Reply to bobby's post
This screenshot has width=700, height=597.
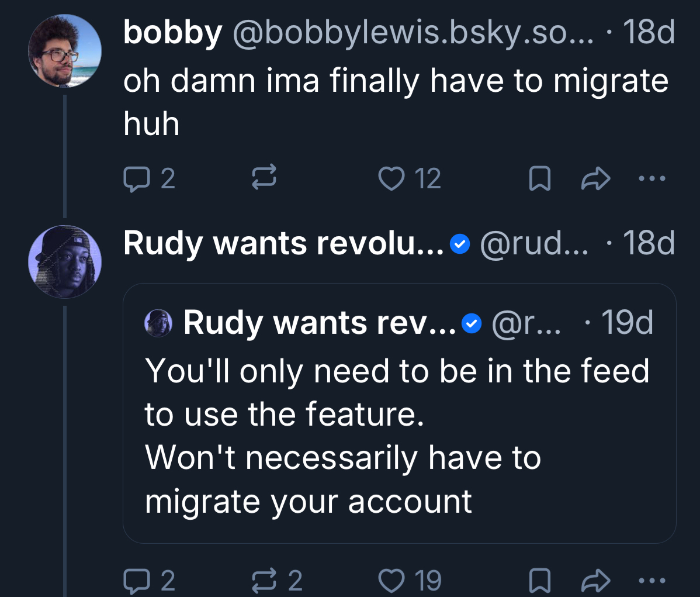[136, 178]
